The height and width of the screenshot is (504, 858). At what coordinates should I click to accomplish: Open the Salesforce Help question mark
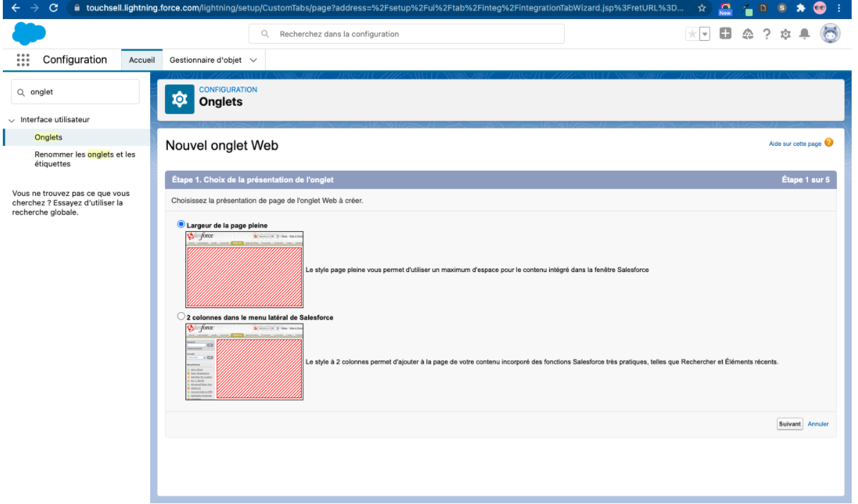766,35
